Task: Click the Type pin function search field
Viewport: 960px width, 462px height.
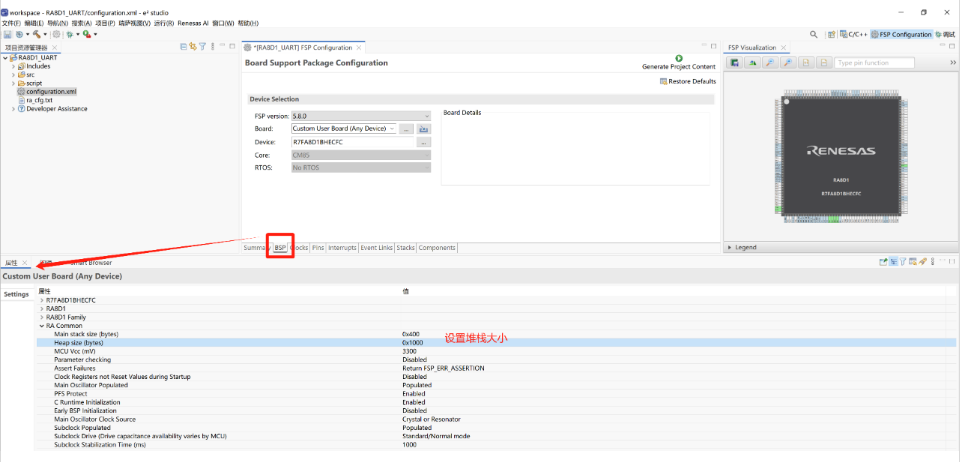Action: coord(875,62)
